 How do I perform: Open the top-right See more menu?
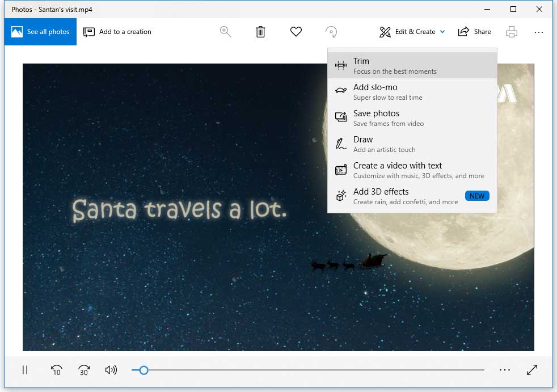click(538, 32)
